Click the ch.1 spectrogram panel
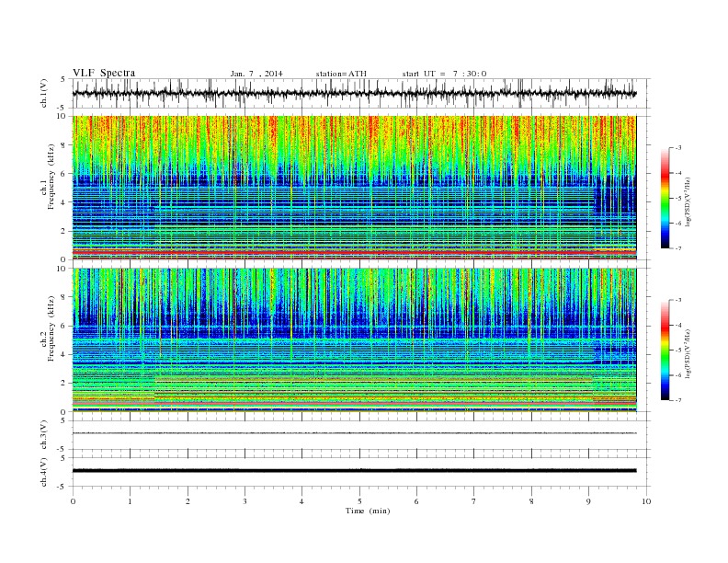728x563 pixels. click(x=354, y=188)
